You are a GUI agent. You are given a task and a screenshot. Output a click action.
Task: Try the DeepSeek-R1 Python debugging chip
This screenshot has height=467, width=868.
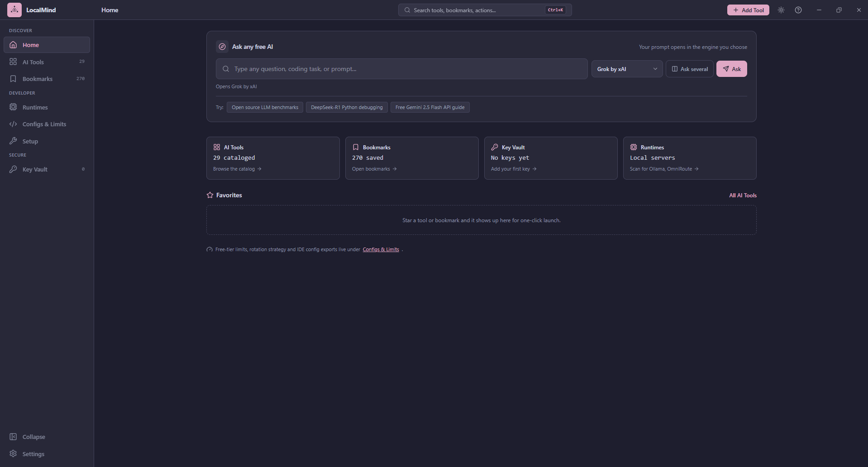347,107
